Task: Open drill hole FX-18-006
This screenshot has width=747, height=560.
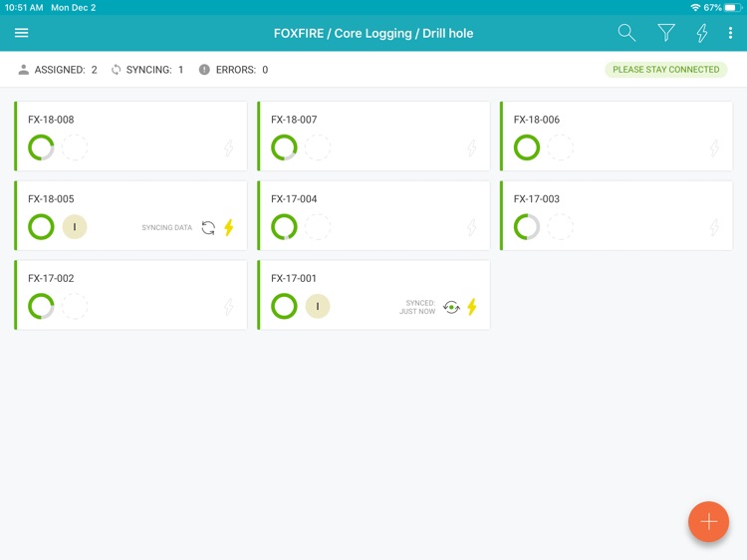Action: 616,136
